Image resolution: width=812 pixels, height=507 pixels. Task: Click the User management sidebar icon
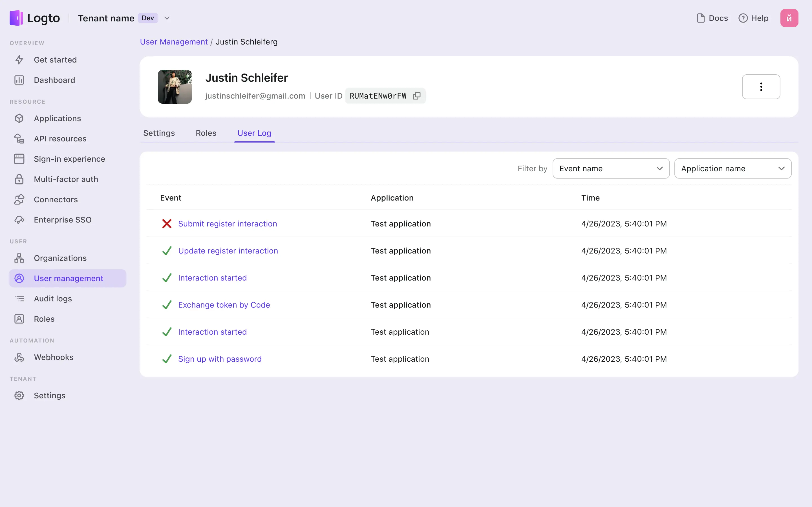[19, 278]
